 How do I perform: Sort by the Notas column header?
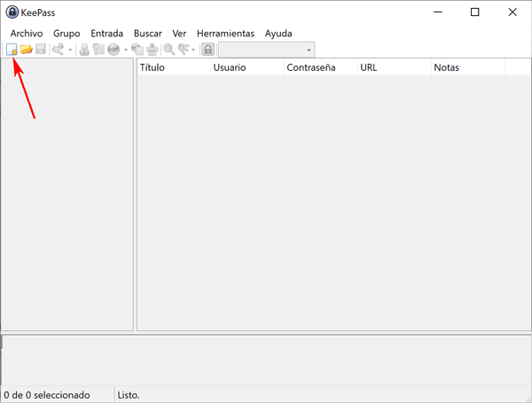click(x=468, y=67)
